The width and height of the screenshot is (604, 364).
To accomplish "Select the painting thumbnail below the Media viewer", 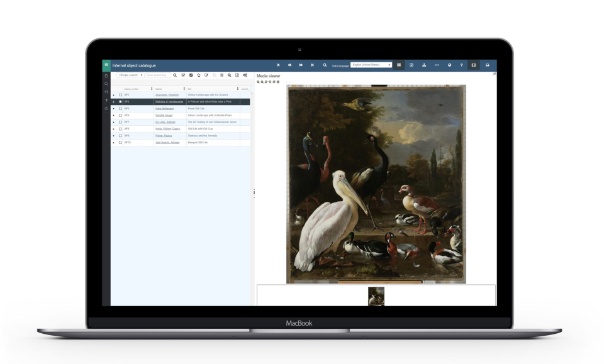I will click(x=376, y=295).
